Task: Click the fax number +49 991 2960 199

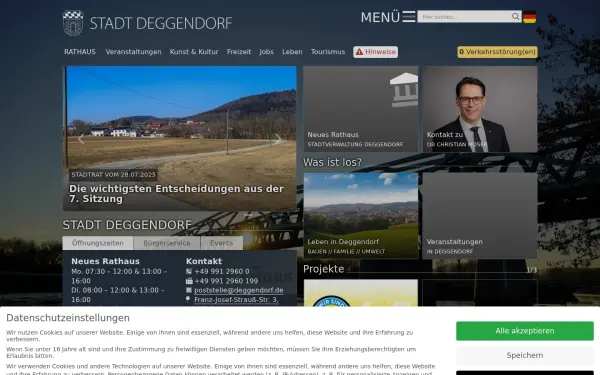Action: point(226,281)
